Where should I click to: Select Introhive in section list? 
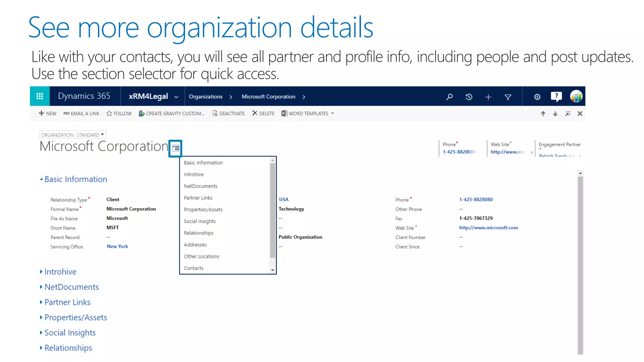coord(194,174)
